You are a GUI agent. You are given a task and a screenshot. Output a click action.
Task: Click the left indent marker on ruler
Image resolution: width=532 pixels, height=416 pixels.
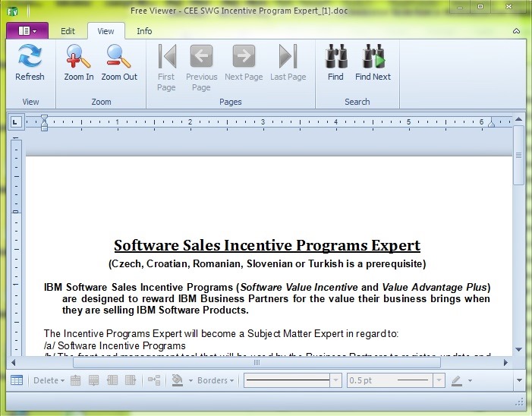coord(44,122)
